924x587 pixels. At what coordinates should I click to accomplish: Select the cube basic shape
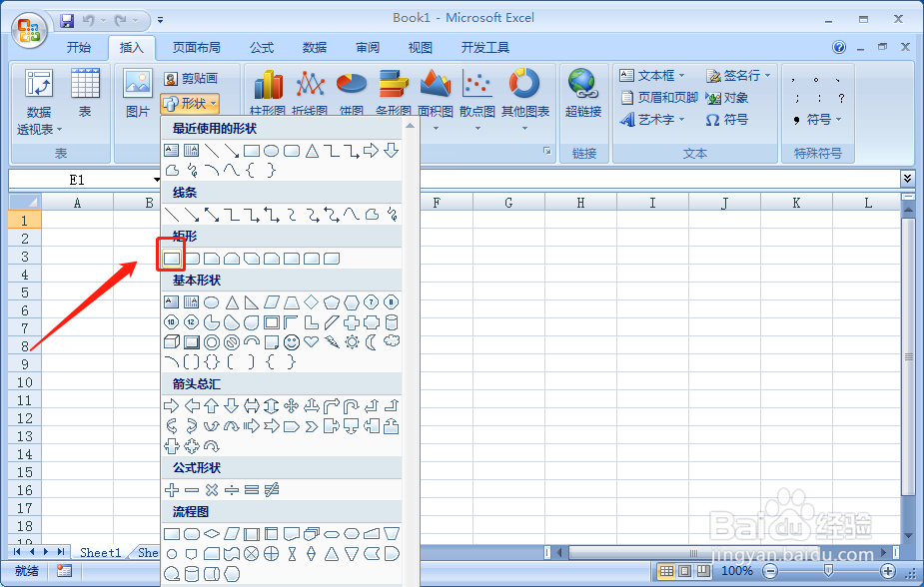pos(172,341)
